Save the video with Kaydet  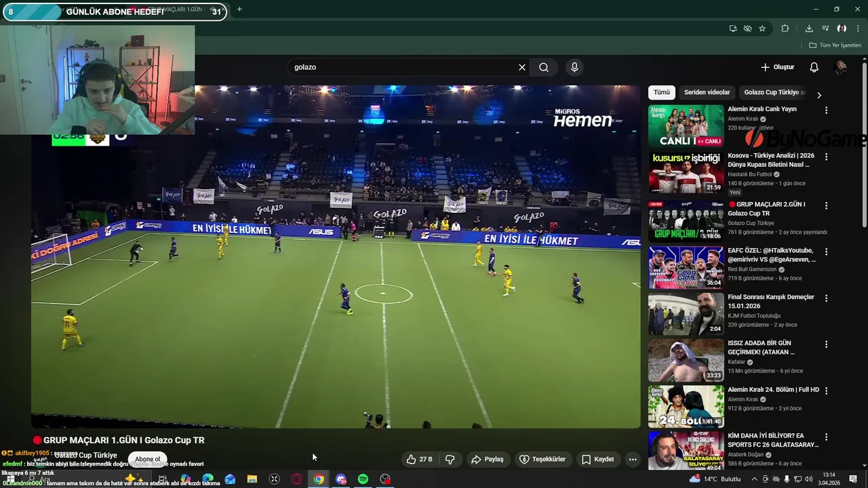point(597,459)
